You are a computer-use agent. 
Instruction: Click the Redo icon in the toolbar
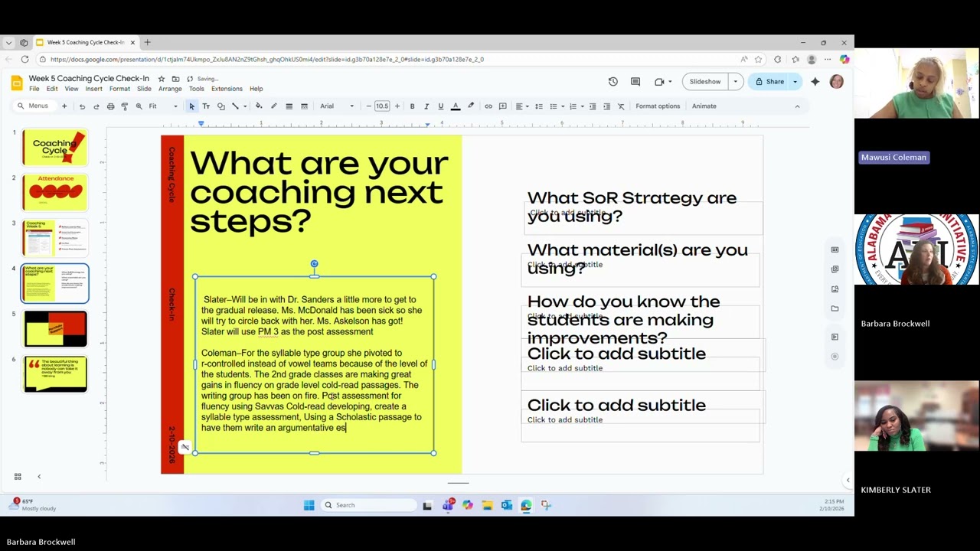coord(96,106)
